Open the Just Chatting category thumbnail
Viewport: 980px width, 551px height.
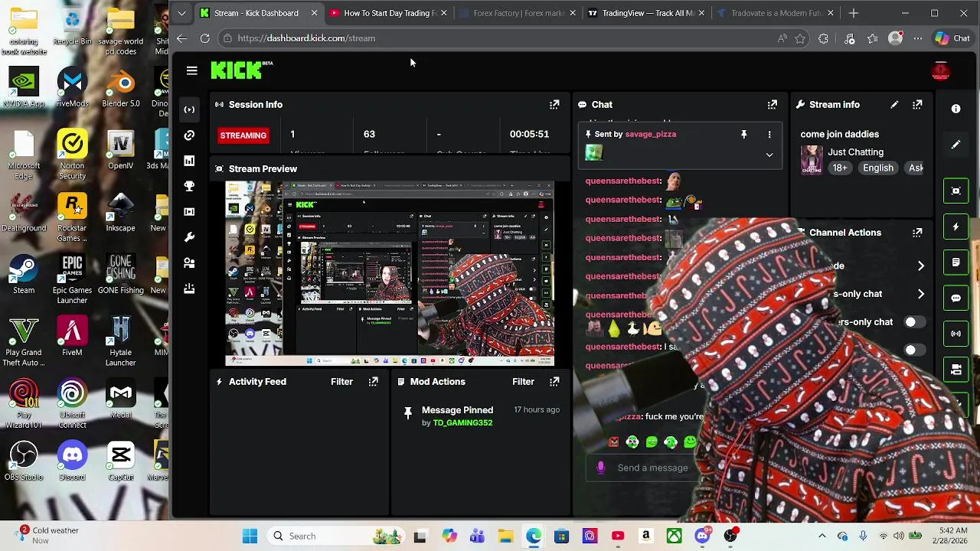[812, 159]
